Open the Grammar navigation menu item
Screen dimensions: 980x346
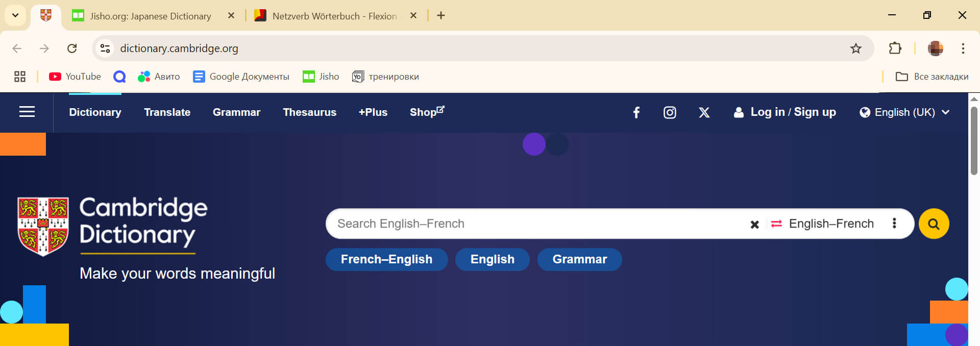236,112
